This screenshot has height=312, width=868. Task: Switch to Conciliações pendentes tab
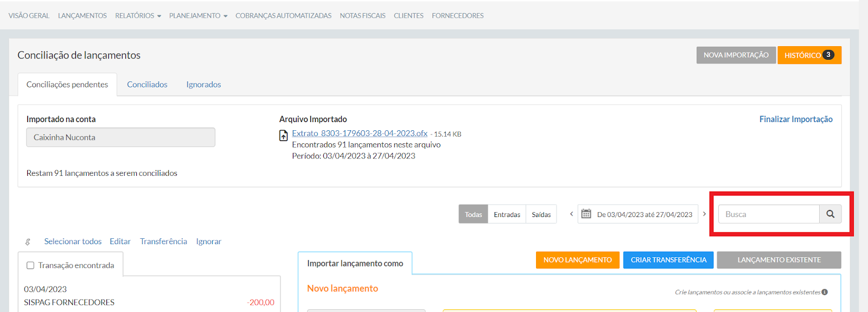click(67, 85)
